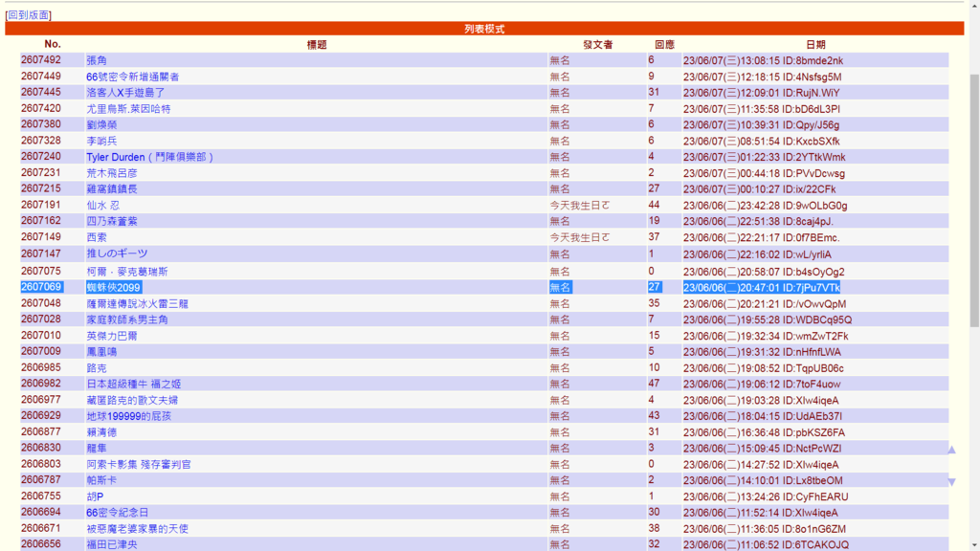The width and height of the screenshot is (980, 551).
Task: Open thread 路克
Action: 97,368
